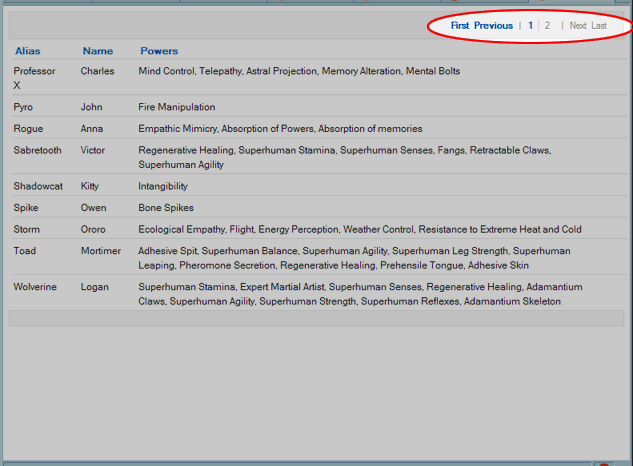
Task: Select the Sabretooth alias cell
Action: pyautogui.click(x=37, y=150)
